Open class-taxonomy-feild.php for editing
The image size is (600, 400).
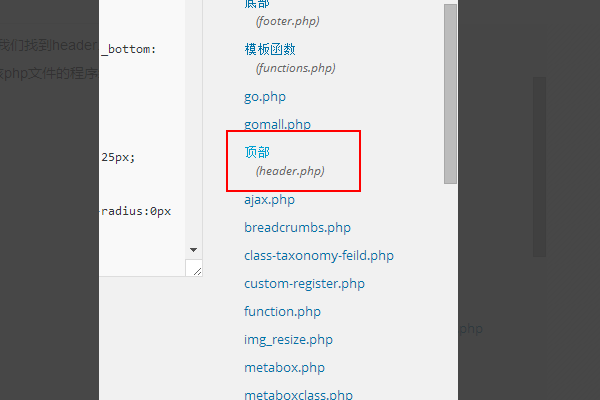(319, 256)
